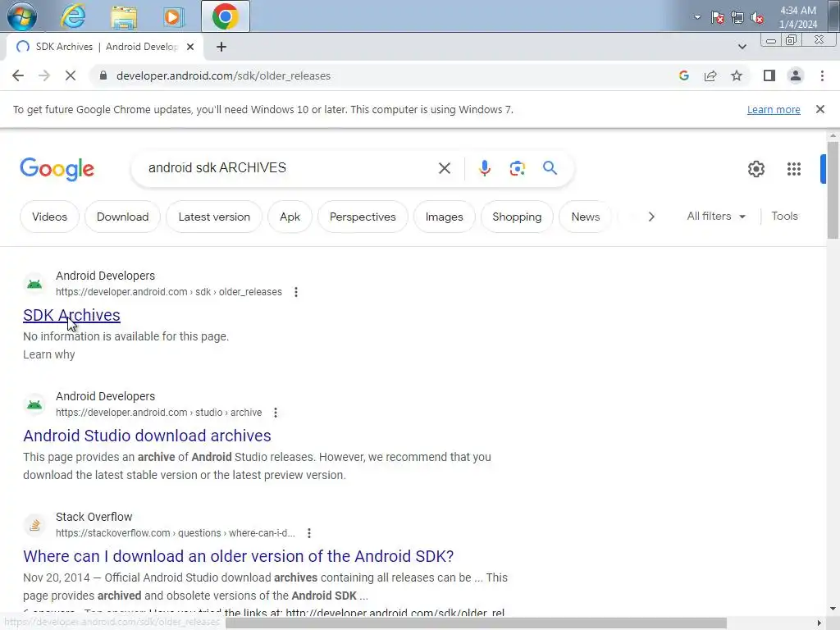Share this page icon
840x630 pixels.
tap(710, 76)
